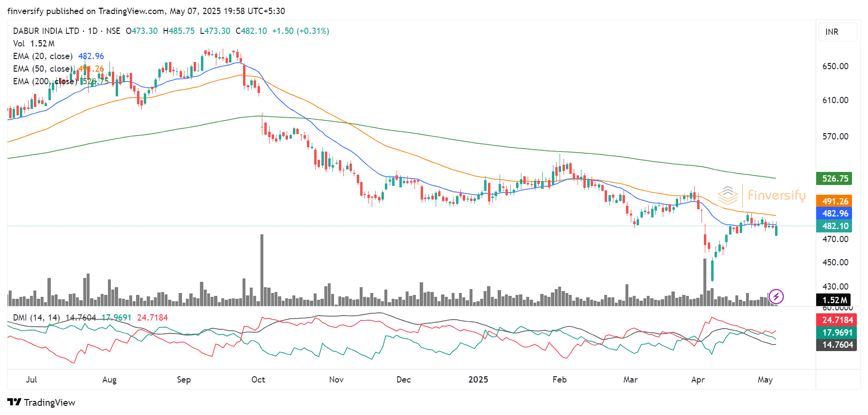This screenshot has width=868, height=415.
Task: Click the Dec label on time axis
Action: [404, 380]
